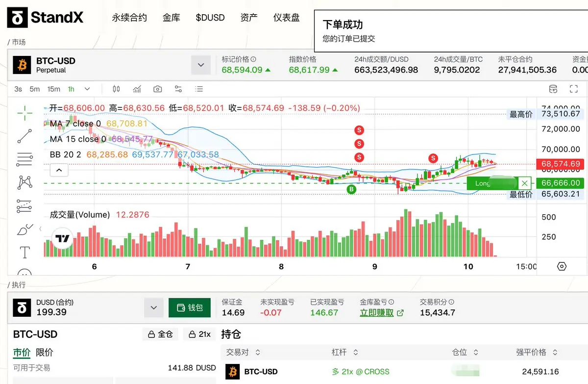This screenshot has height=384, width=588.
Task: Click the StandX logo
Action: coord(45,18)
